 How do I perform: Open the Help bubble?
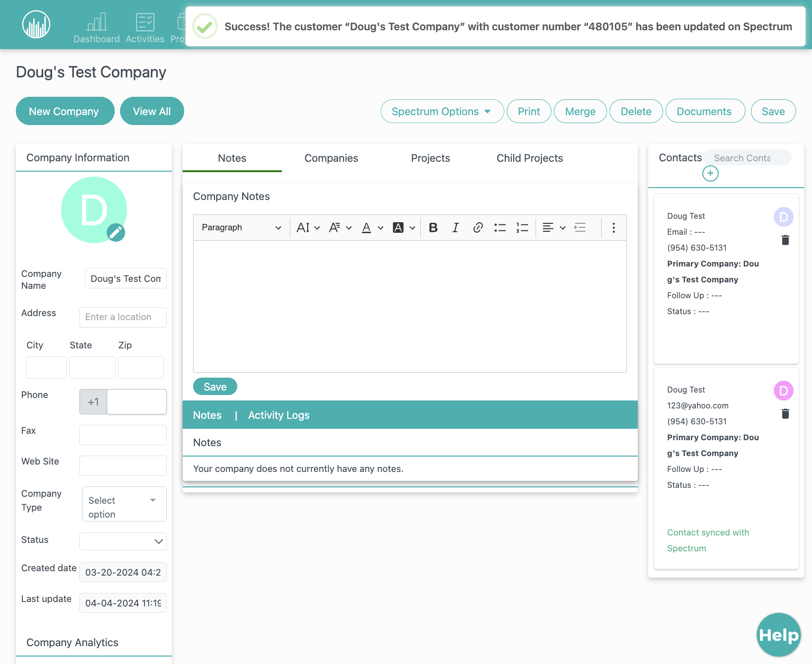tap(779, 635)
